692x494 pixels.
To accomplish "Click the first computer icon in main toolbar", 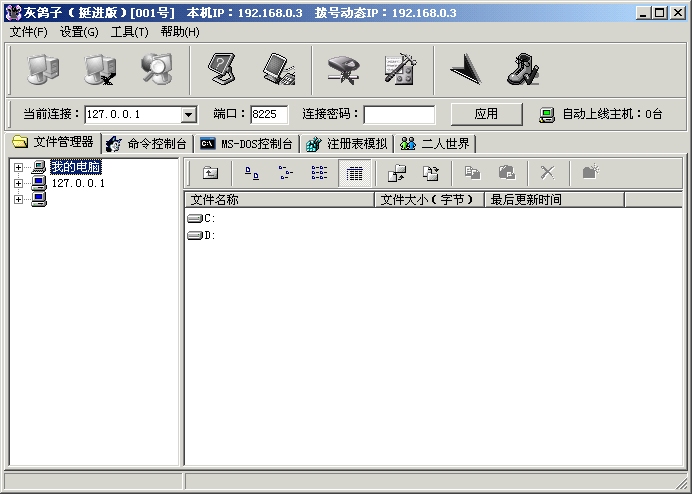I will [43, 68].
